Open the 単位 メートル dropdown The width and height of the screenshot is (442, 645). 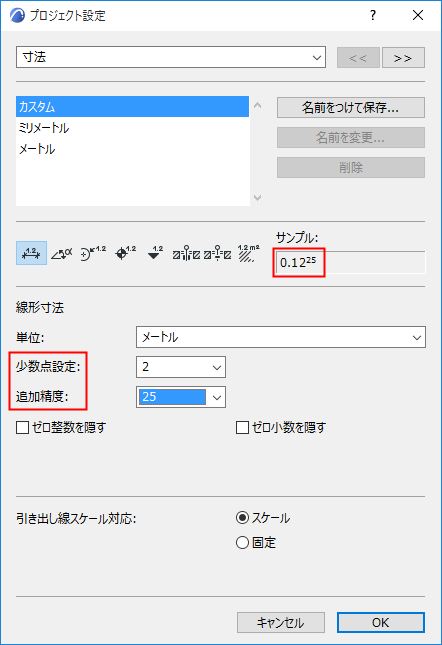(x=281, y=337)
